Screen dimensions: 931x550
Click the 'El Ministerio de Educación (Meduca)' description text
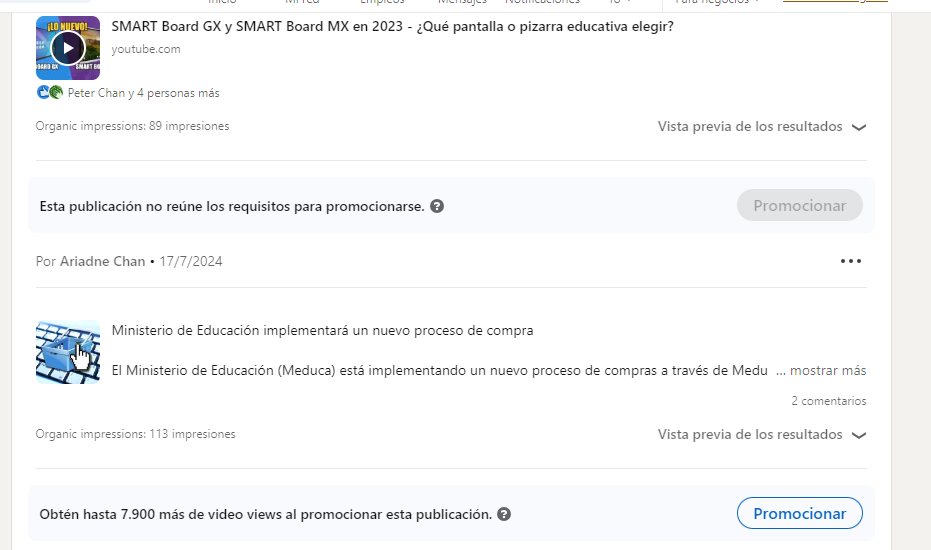point(439,371)
